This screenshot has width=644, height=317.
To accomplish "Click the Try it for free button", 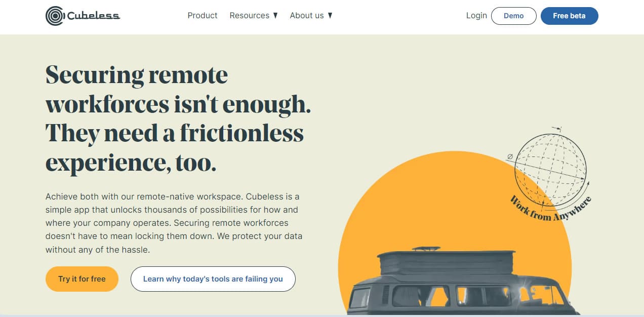I will click(x=82, y=279).
